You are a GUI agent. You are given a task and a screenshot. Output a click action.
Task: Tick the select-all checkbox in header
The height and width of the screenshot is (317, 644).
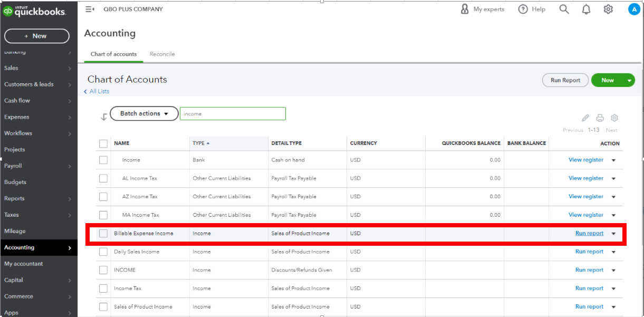point(103,143)
